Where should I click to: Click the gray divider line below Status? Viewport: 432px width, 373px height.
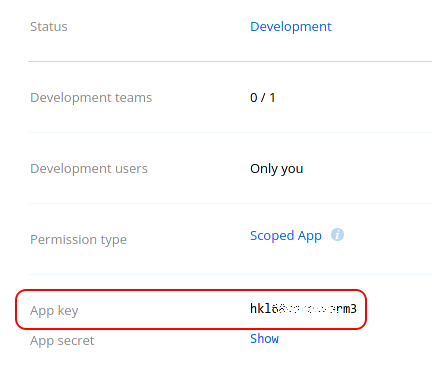(x=230, y=61)
